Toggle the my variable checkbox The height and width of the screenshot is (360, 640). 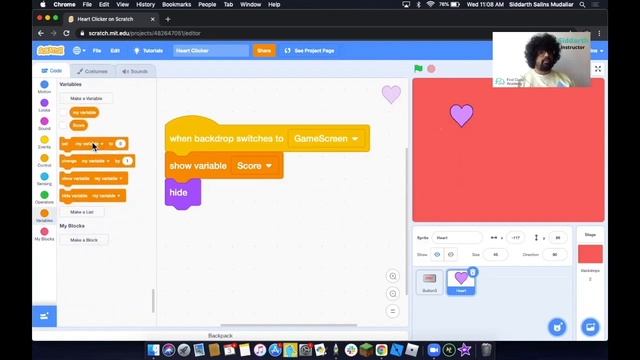click(x=63, y=112)
